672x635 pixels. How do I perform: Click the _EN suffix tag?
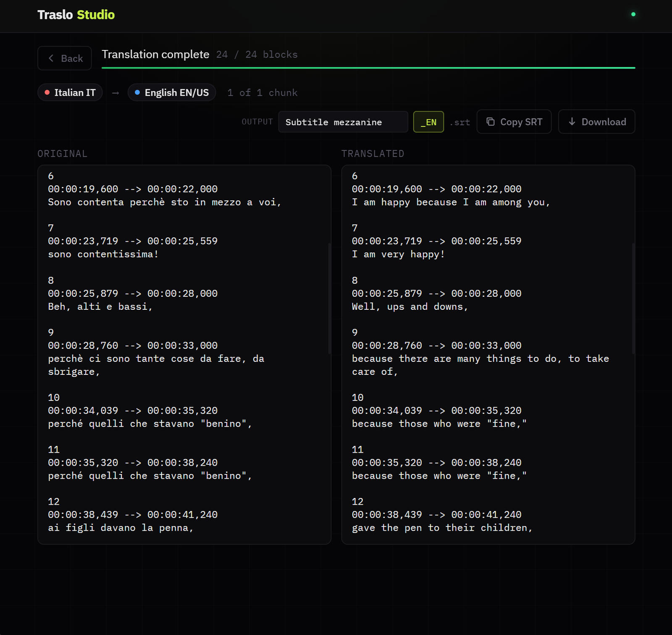428,122
